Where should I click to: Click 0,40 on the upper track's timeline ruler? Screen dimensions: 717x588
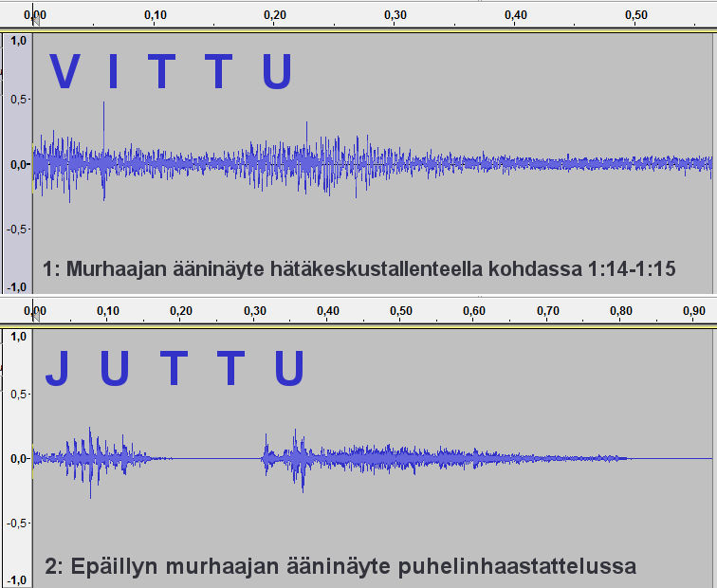(x=516, y=14)
